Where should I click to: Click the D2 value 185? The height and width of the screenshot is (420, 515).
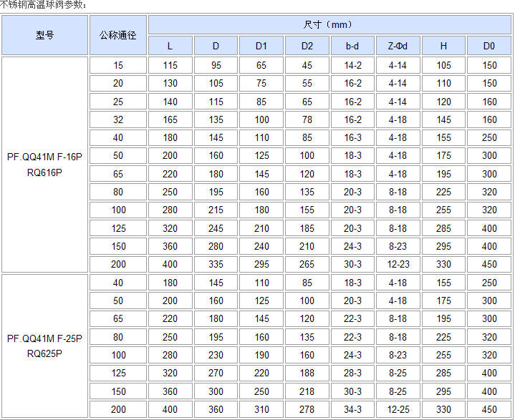click(307, 228)
